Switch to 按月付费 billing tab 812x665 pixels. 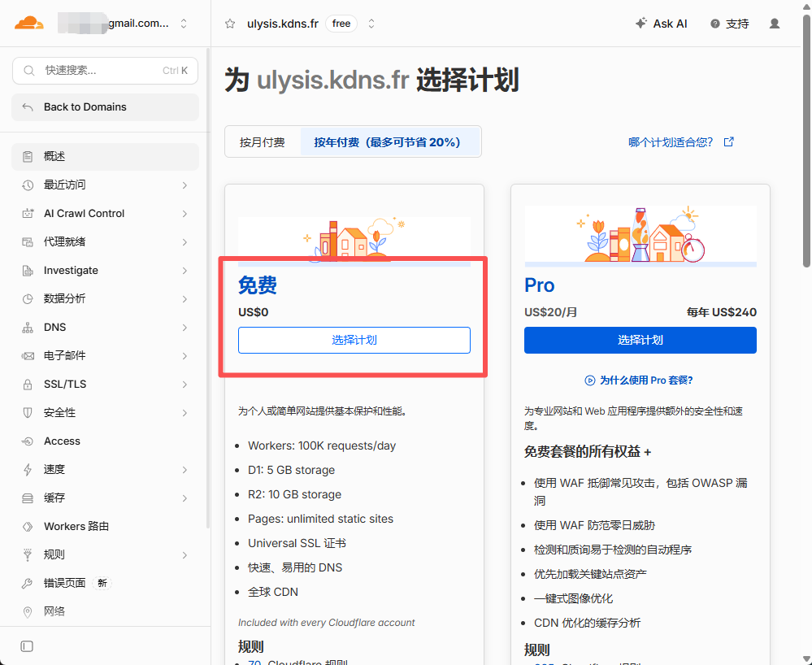coord(263,142)
